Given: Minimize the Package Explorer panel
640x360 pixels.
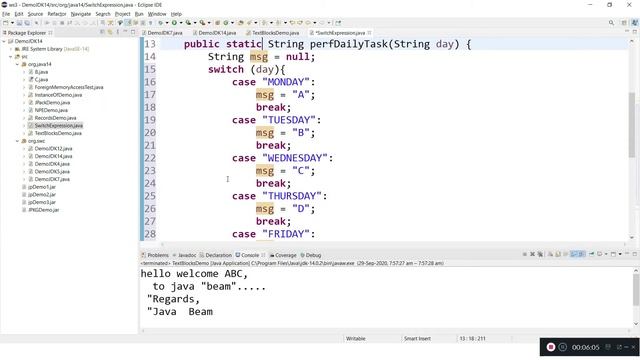Looking at the screenshot, I should tap(125, 32).
